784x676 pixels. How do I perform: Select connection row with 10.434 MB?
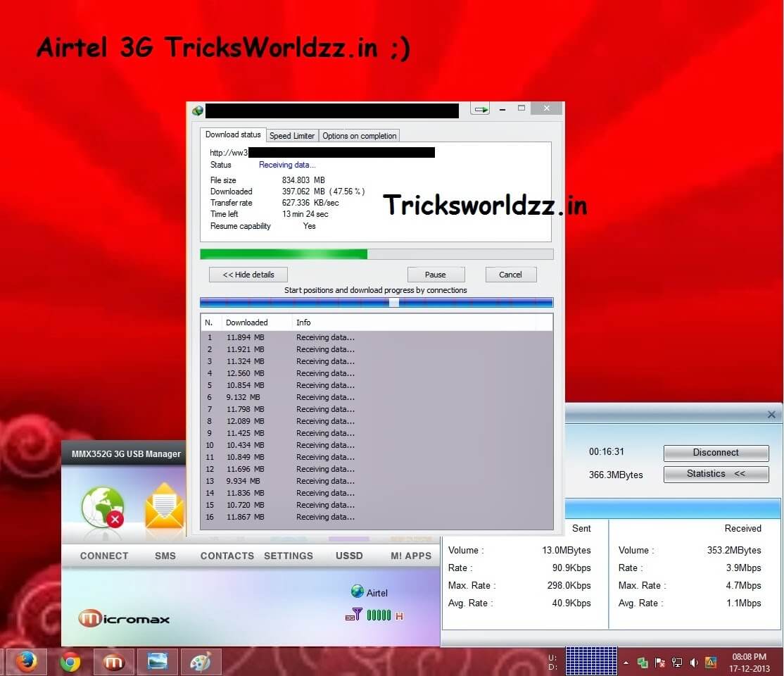coord(377,445)
